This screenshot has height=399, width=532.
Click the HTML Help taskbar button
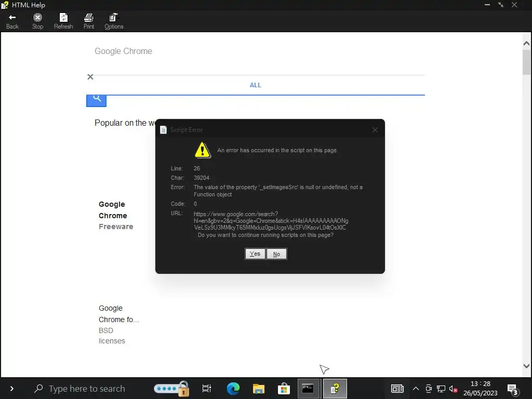335,389
